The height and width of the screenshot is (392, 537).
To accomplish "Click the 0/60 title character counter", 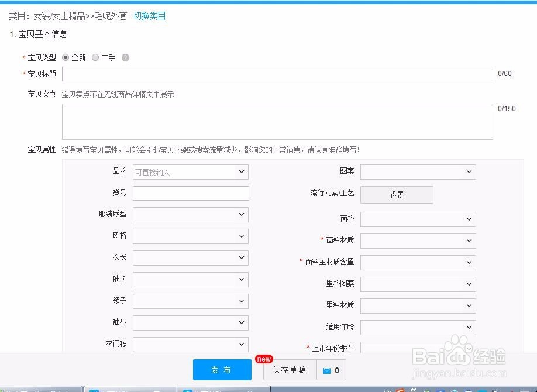I will [x=505, y=74].
